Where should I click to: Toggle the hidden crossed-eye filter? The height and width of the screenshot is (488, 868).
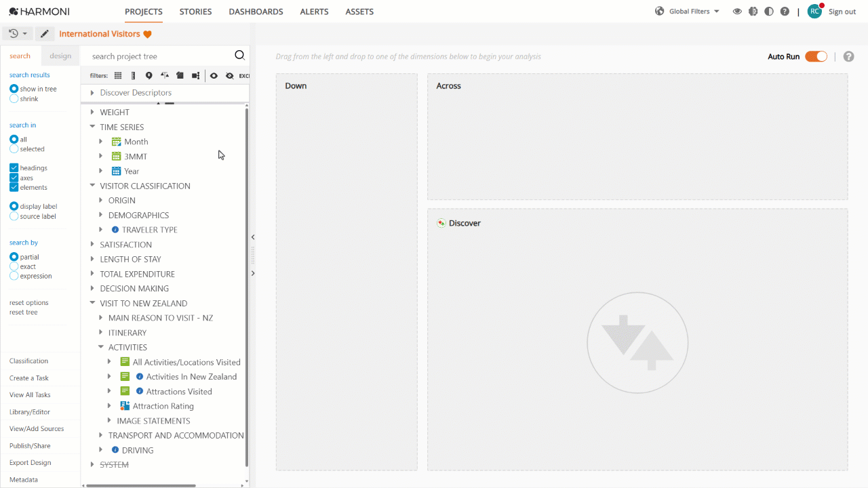[x=230, y=76]
